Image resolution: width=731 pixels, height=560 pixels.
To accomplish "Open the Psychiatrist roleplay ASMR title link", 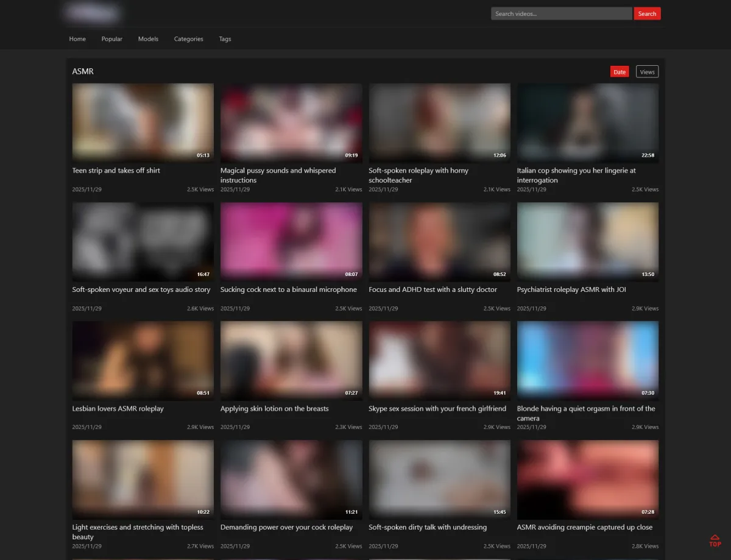I will [571, 289].
